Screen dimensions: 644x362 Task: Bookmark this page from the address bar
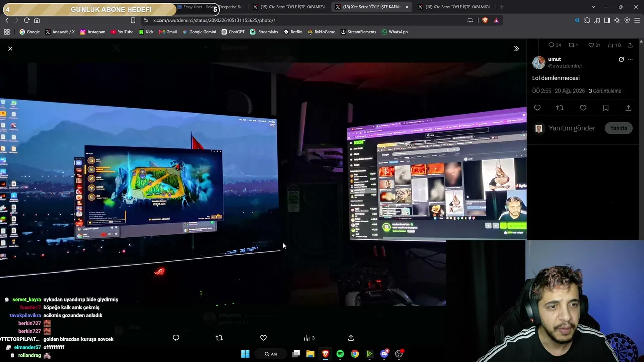point(133,20)
